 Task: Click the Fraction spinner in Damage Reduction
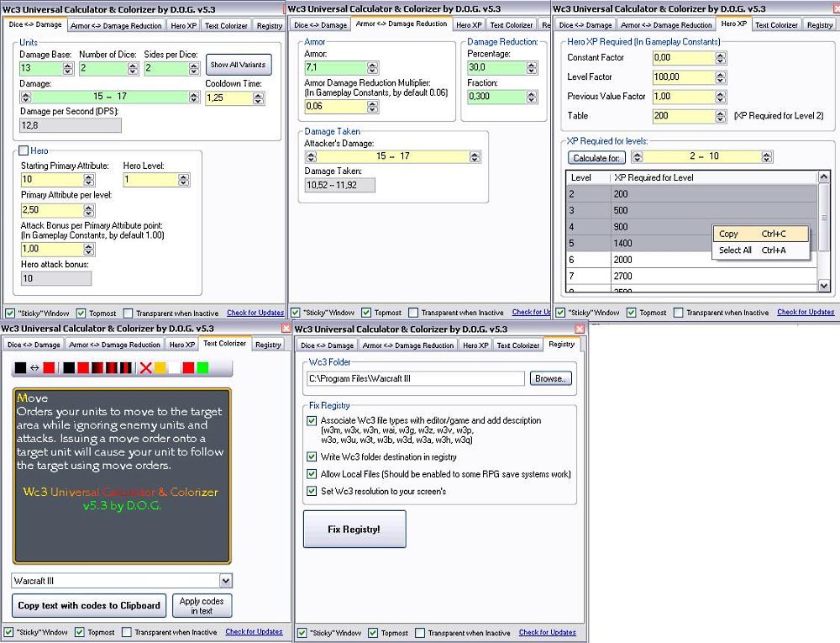pos(532,97)
